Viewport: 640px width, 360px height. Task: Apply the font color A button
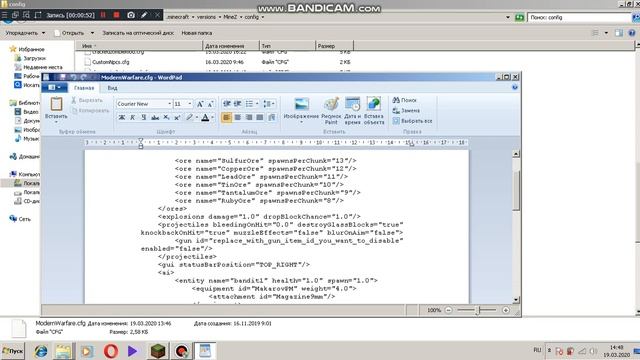click(205, 118)
